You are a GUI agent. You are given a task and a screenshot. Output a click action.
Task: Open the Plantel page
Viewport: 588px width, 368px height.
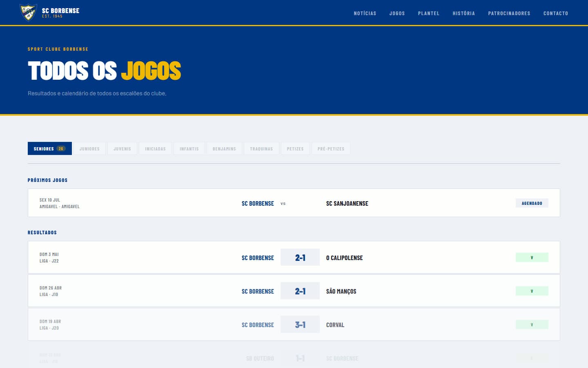tap(428, 13)
